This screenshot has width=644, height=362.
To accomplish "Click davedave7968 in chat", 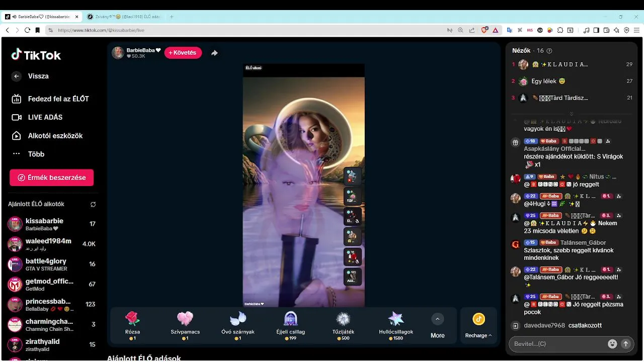I will [x=544, y=326].
